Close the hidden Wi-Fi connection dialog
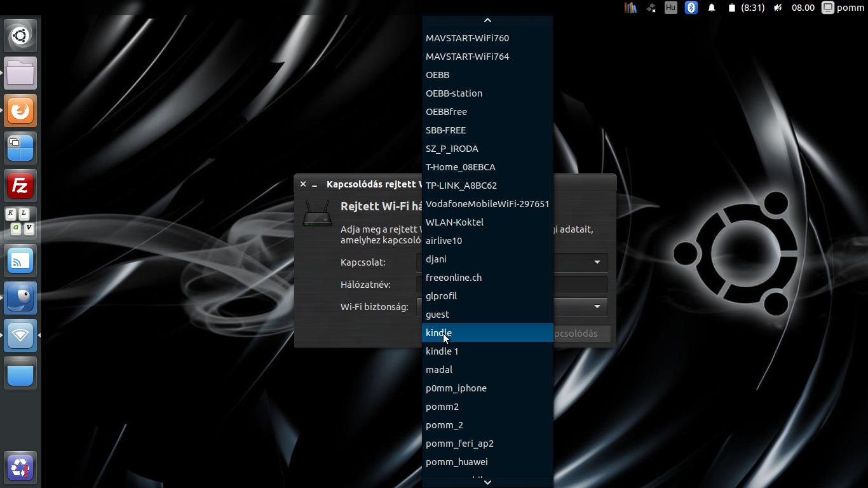Screen dimensions: 868x488 (303, 184)
